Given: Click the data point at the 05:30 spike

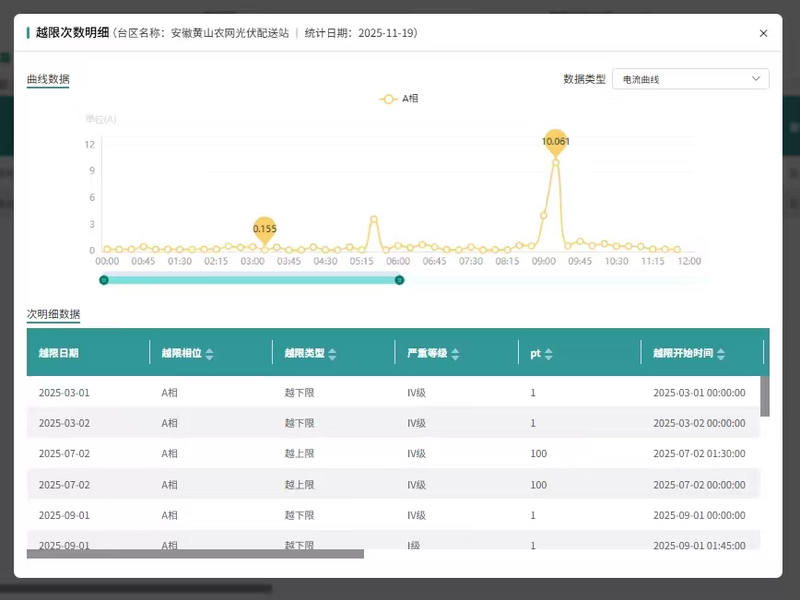Looking at the screenshot, I should 374,219.
